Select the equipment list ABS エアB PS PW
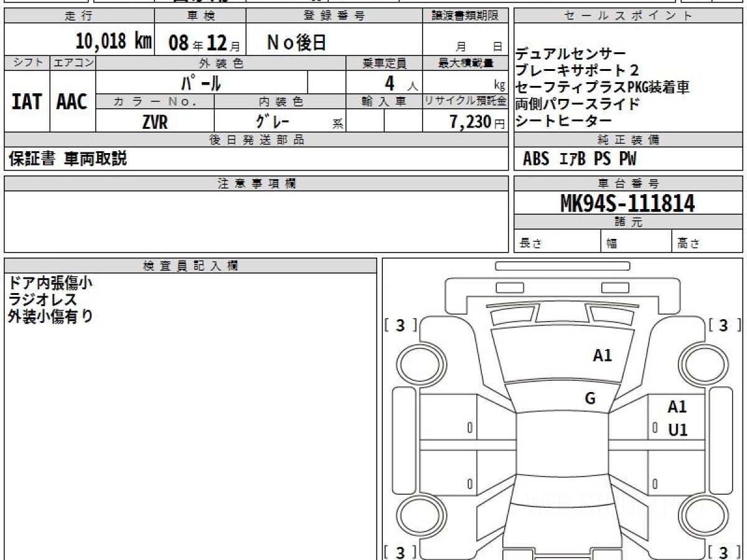The width and height of the screenshot is (747, 560). (580, 159)
